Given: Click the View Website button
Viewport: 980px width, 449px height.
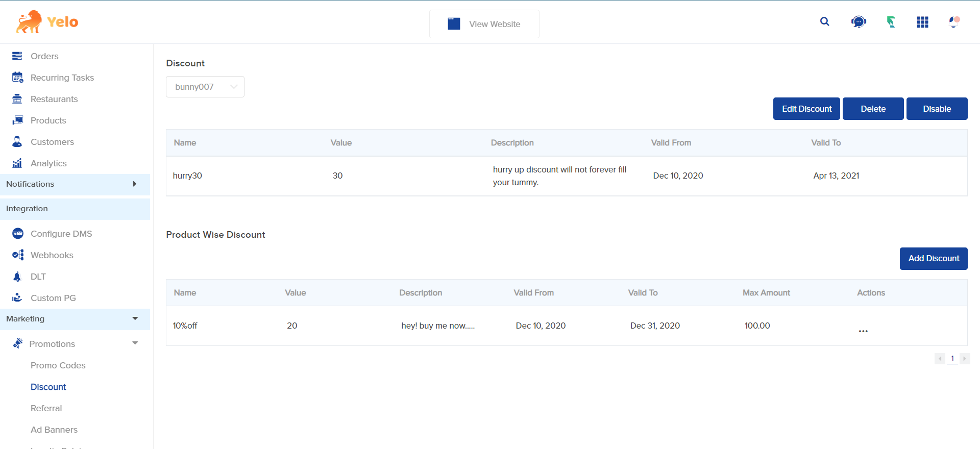Looking at the screenshot, I should pyautogui.click(x=484, y=24).
